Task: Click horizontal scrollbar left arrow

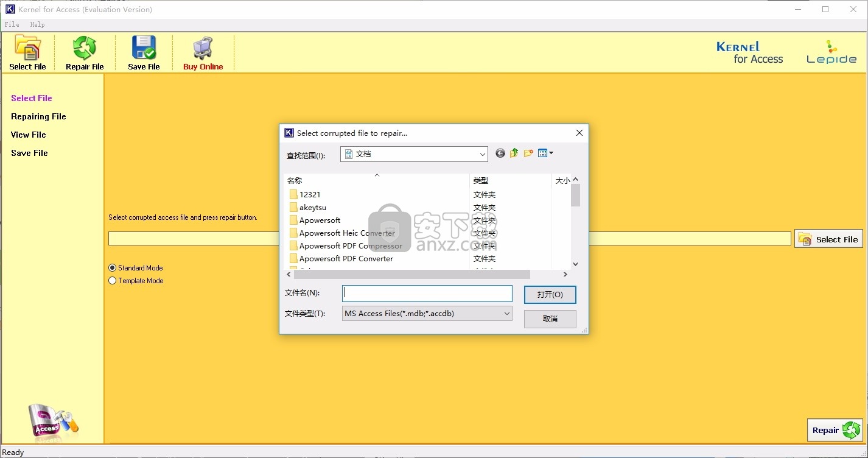Action: pos(289,275)
